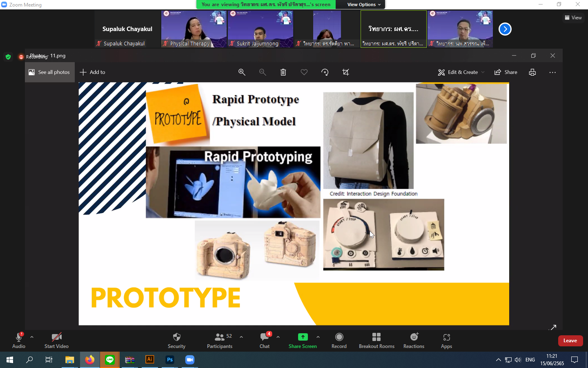Image resolution: width=588 pixels, height=368 pixels.
Task: Rotate the photo
Action: tap(325, 72)
